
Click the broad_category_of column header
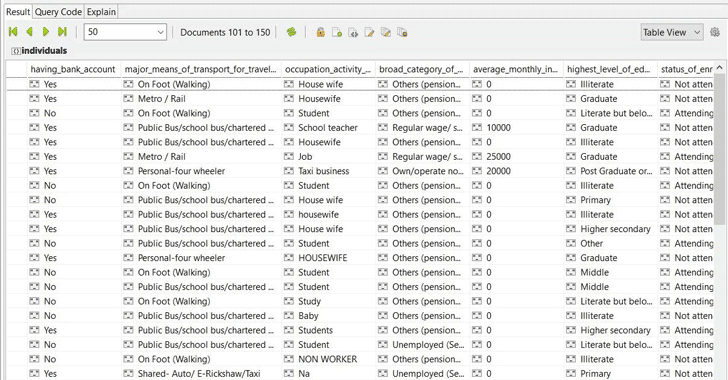[x=422, y=69]
